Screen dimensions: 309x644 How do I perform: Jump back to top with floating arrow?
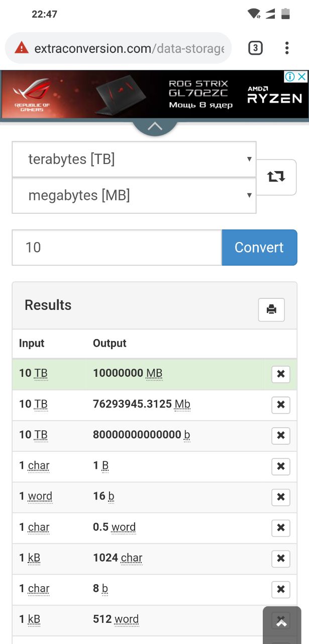pyautogui.click(x=282, y=624)
